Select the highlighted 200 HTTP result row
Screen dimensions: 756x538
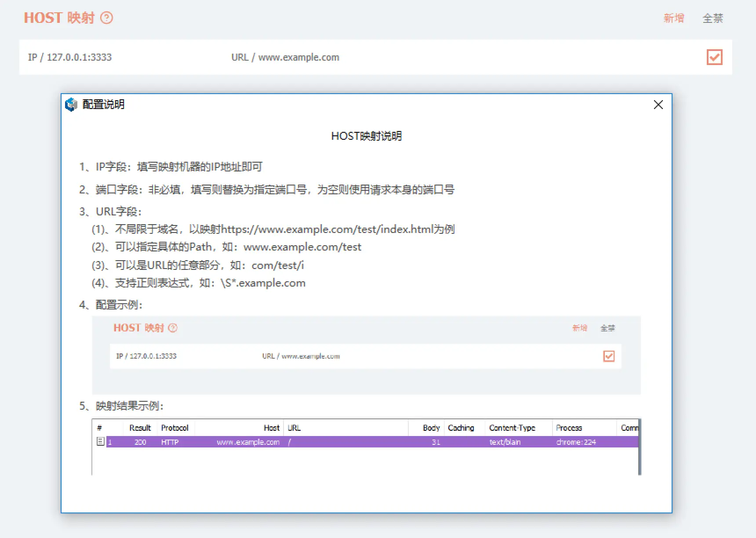[x=308, y=442]
